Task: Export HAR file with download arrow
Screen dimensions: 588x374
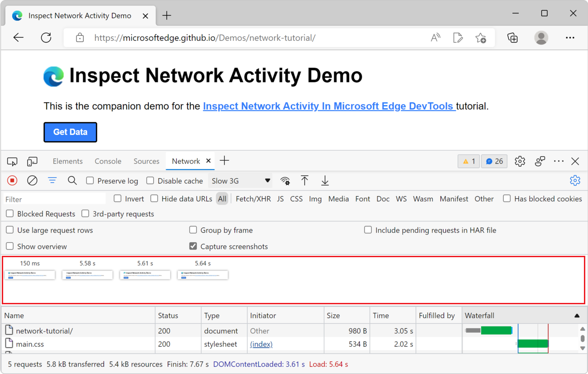Action: pyautogui.click(x=325, y=181)
